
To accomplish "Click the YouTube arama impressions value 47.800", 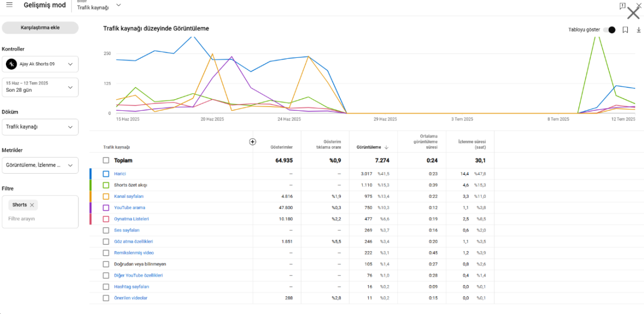I will point(286,207).
